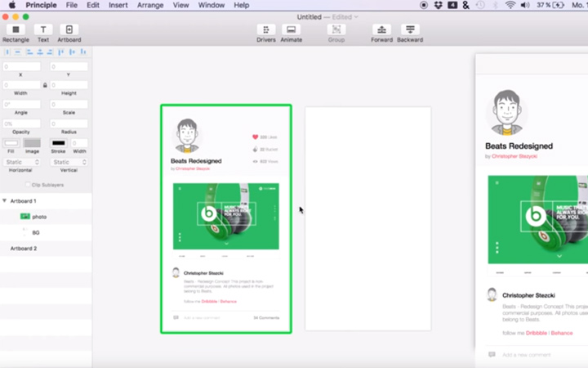
Task: Click the Opacity input field
Action: pos(22,123)
